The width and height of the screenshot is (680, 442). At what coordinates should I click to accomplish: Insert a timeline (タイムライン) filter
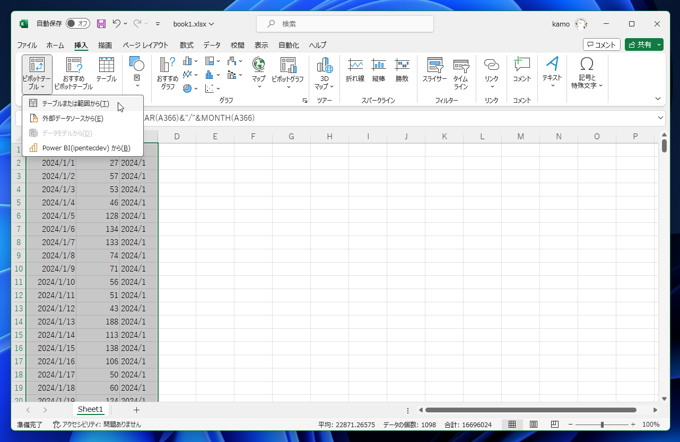(x=461, y=74)
